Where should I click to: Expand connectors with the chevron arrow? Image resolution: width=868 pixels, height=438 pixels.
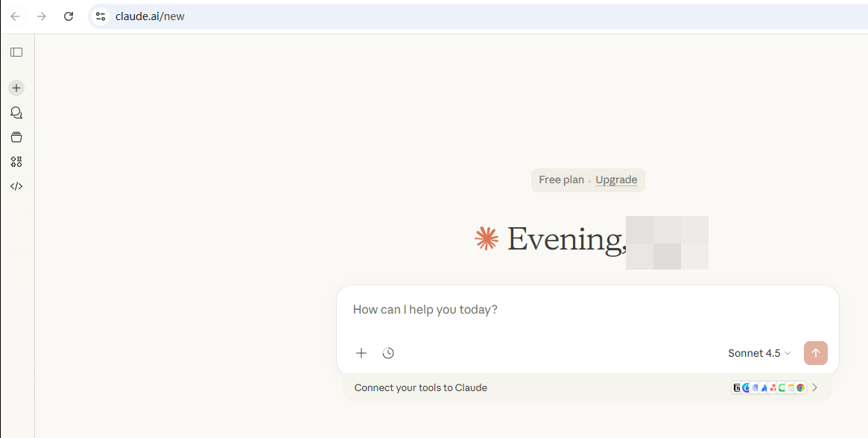[815, 387]
